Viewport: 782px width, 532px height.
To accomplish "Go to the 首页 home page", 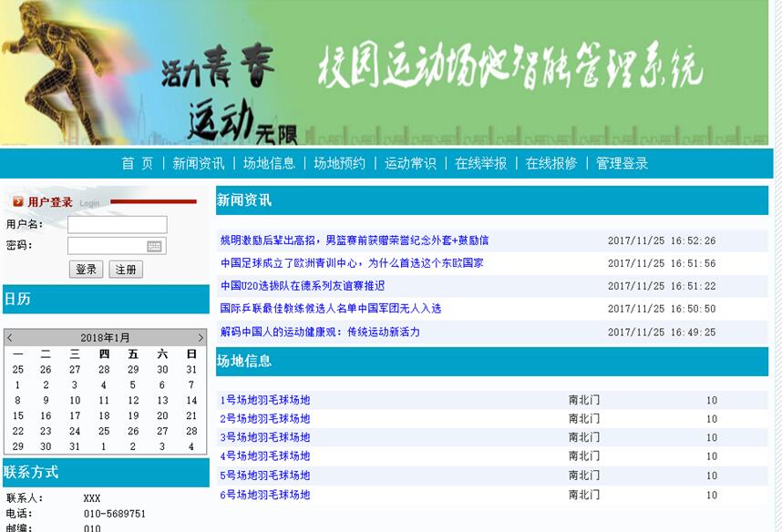I will coord(135,162).
